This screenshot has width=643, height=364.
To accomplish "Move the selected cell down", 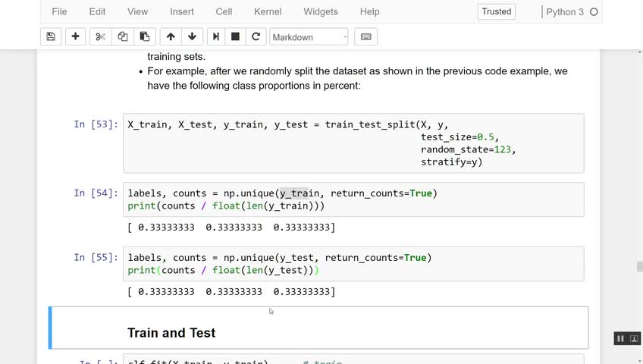I will coord(192,36).
